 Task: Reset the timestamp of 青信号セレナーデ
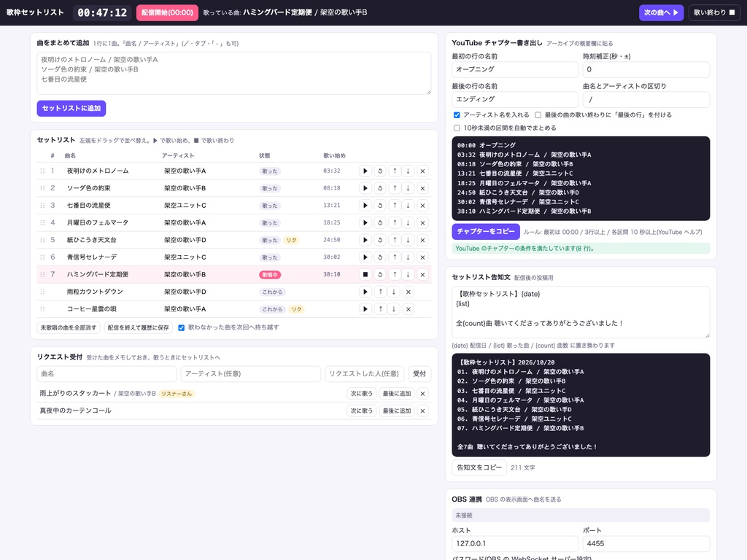tap(380, 257)
